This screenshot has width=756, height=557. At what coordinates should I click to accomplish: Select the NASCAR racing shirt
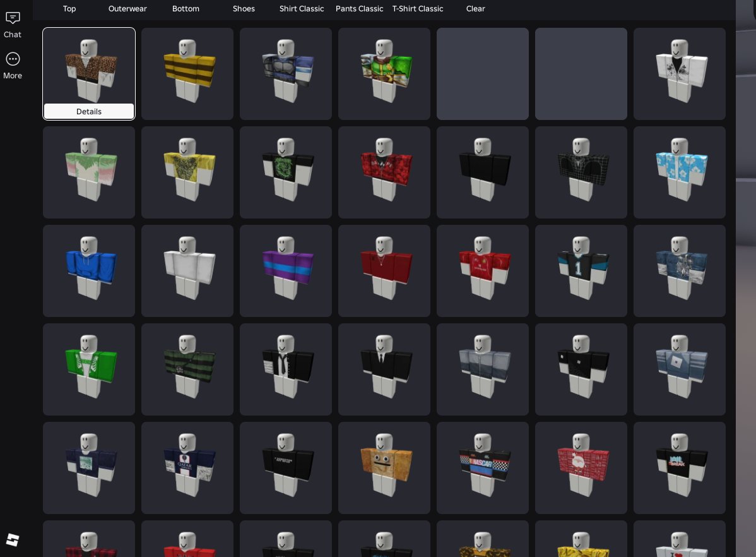483,468
